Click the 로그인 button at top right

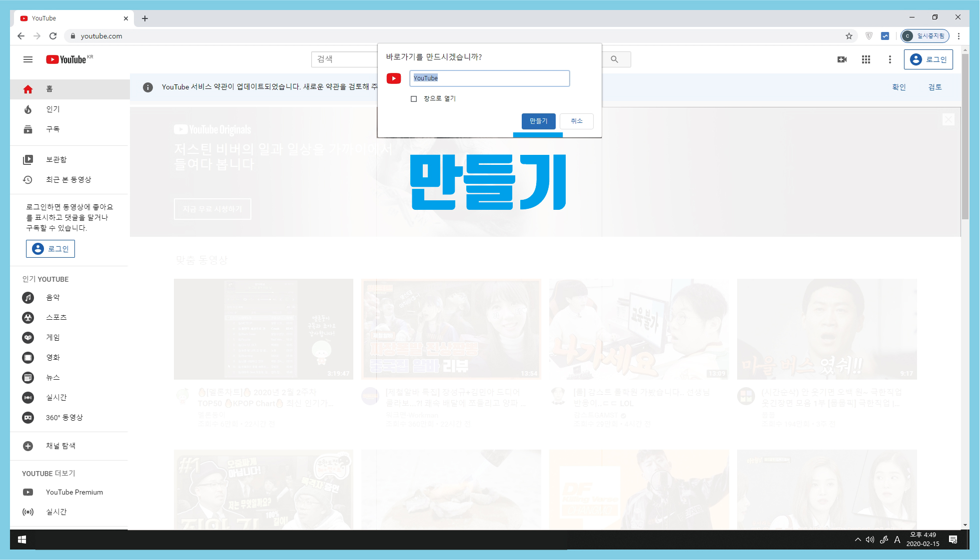point(928,59)
